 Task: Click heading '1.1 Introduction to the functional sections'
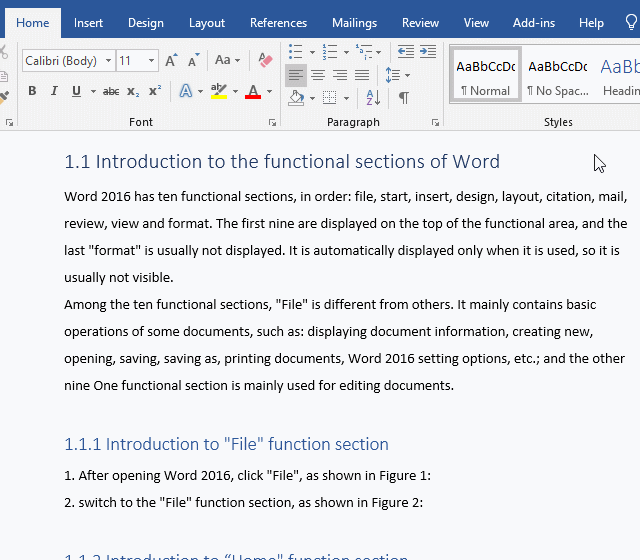point(282,162)
